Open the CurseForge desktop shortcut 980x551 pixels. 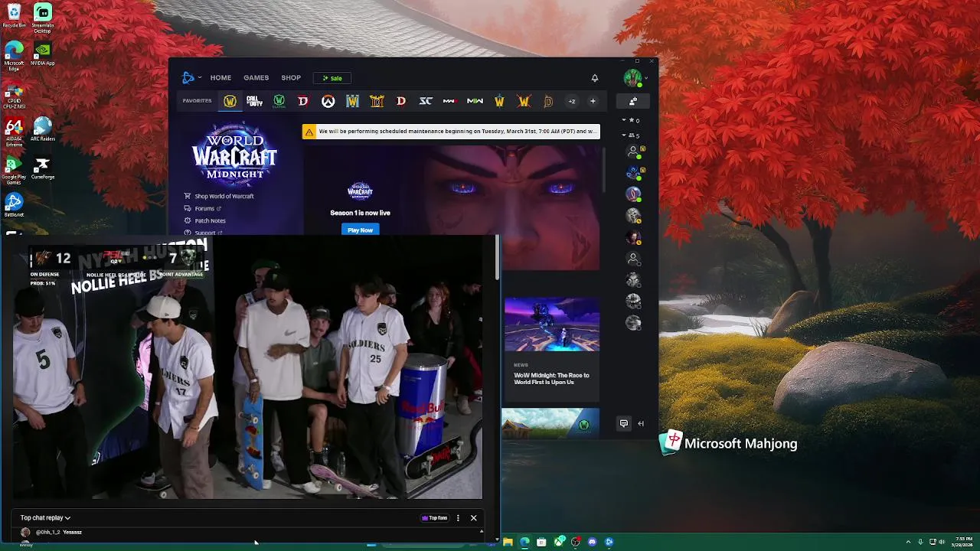pos(43,168)
